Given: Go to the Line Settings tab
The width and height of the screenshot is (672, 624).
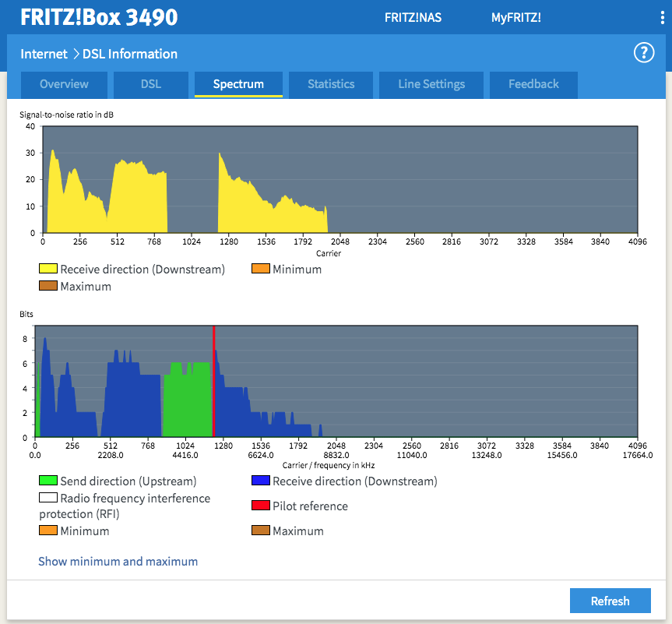Looking at the screenshot, I should 431,84.
